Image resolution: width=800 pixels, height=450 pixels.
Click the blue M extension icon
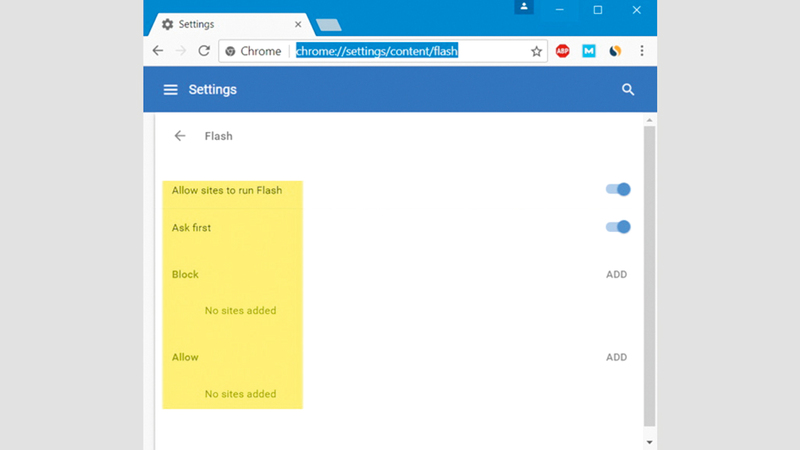(589, 51)
